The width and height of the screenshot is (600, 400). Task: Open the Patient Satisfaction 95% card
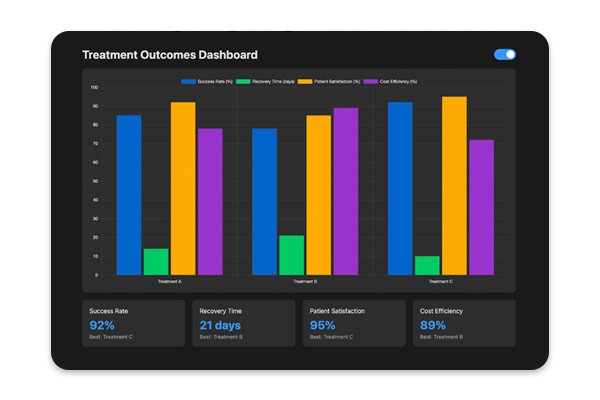pyautogui.click(x=354, y=323)
